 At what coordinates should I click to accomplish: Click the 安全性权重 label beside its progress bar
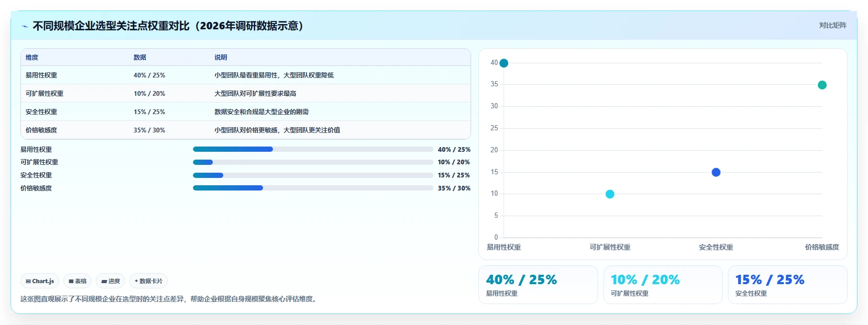point(36,175)
